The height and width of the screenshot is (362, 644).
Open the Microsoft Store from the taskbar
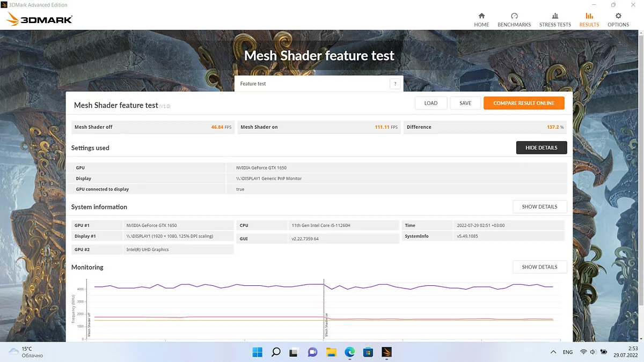(368, 352)
